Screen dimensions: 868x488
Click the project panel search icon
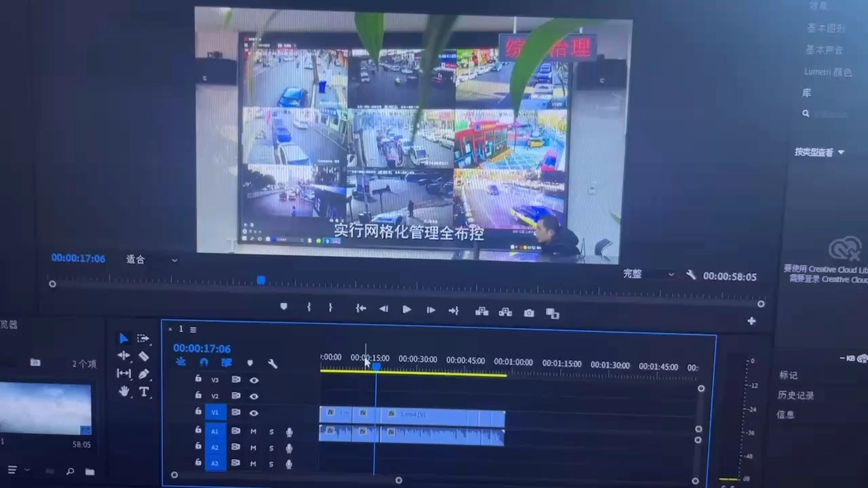tap(70, 472)
